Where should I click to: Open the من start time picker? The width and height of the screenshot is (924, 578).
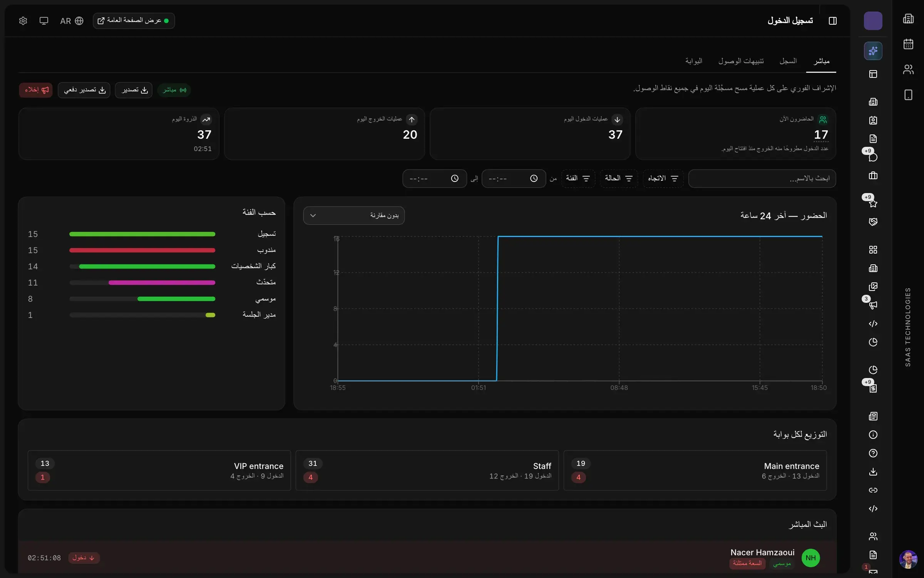[x=514, y=178]
